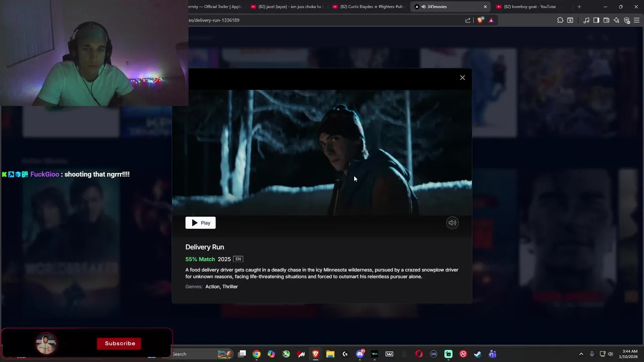
Task: Open the media playlist music note icon
Action: click(x=586, y=20)
